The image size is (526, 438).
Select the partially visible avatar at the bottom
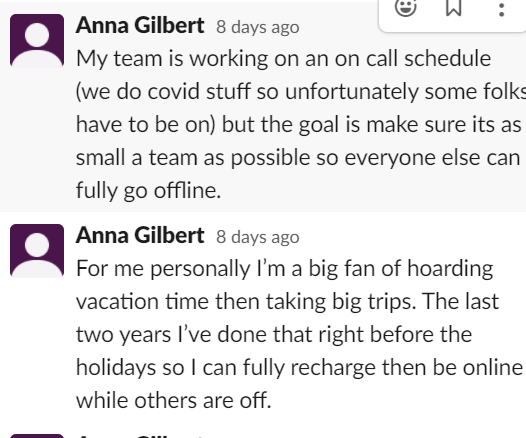(37, 436)
